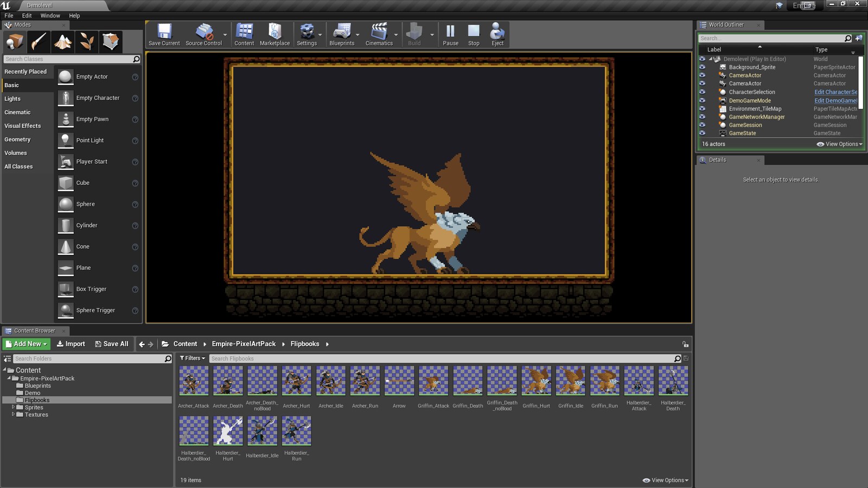Stop the play-in-editor session
Viewport: 868px width, 488px height.
tap(473, 34)
